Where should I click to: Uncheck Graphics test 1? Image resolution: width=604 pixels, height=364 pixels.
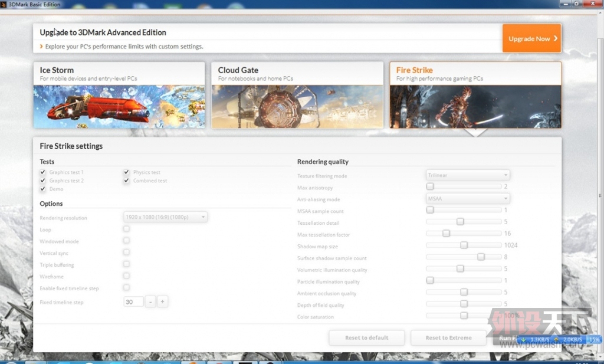coord(42,172)
